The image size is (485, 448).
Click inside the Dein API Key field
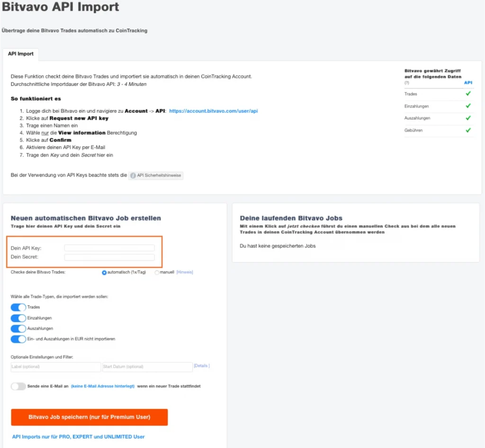click(x=109, y=248)
